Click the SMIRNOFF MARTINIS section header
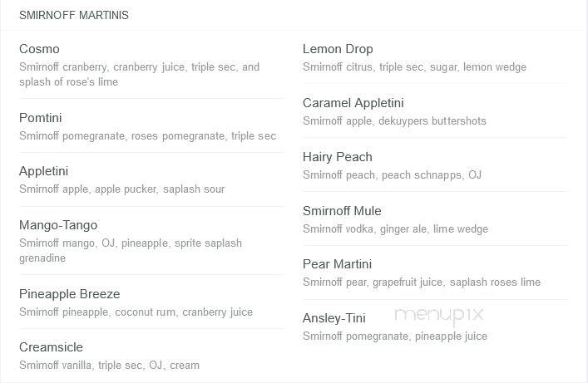Screen dimensions: 588x383 coord(74,15)
